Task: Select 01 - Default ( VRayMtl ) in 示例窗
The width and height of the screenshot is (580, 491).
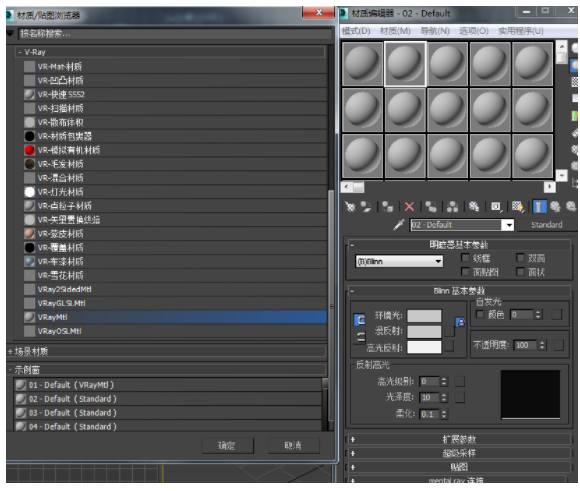Action: pos(167,385)
